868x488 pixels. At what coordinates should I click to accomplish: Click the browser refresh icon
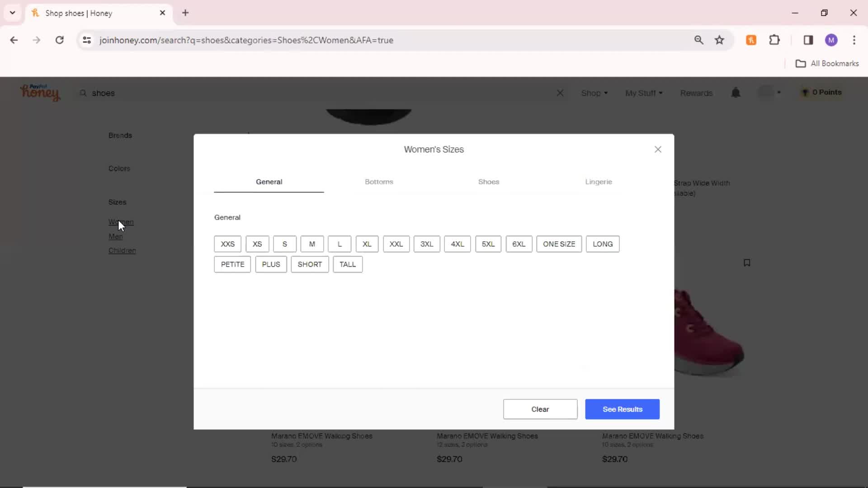(x=59, y=40)
